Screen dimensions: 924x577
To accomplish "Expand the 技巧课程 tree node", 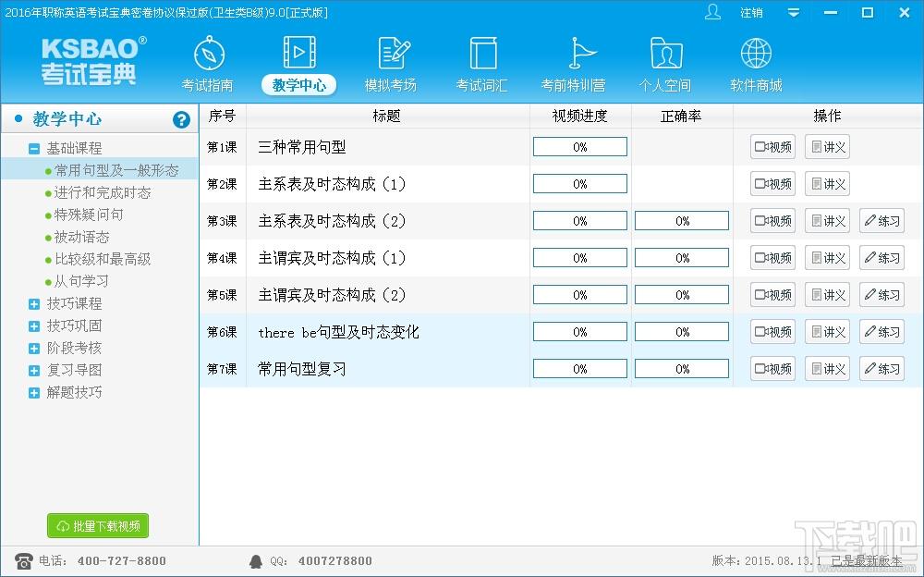I will (x=34, y=303).
